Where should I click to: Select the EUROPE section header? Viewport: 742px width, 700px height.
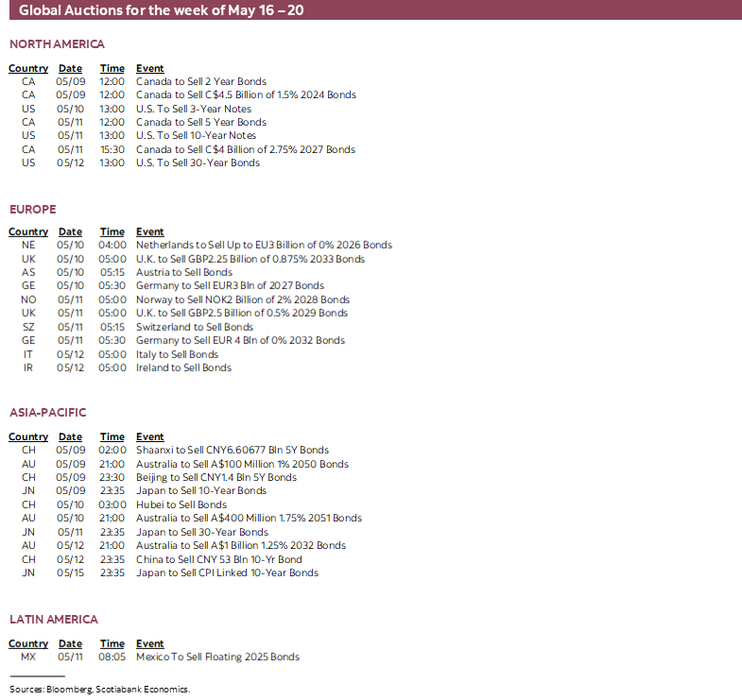33,210
